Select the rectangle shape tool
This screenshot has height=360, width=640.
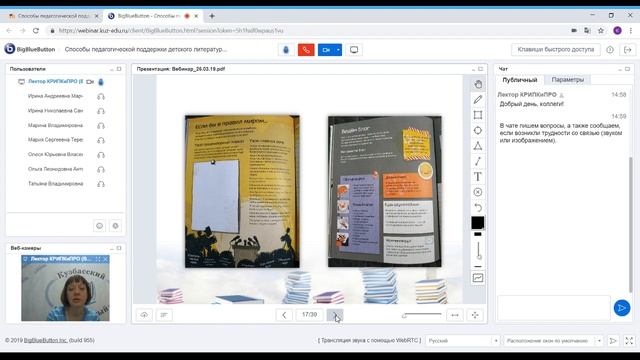[x=478, y=115]
